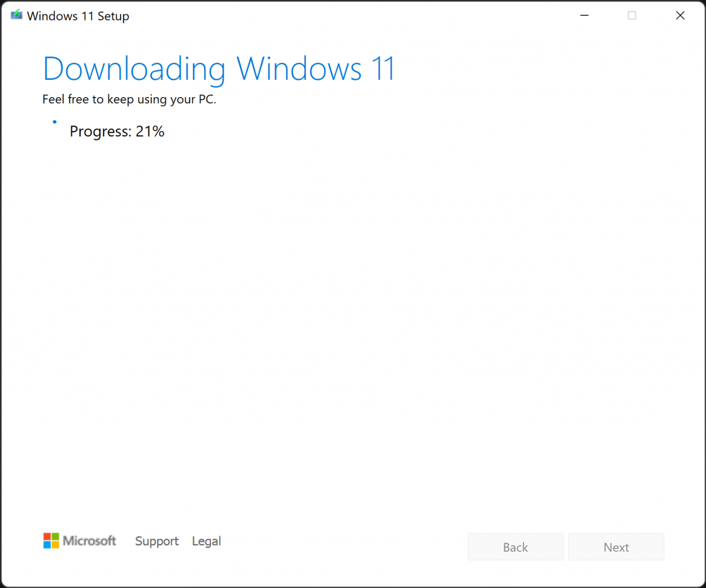Close the Windows 11 Setup window
The width and height of the screenshot is (706, 588).
click(x=680, y=15)
